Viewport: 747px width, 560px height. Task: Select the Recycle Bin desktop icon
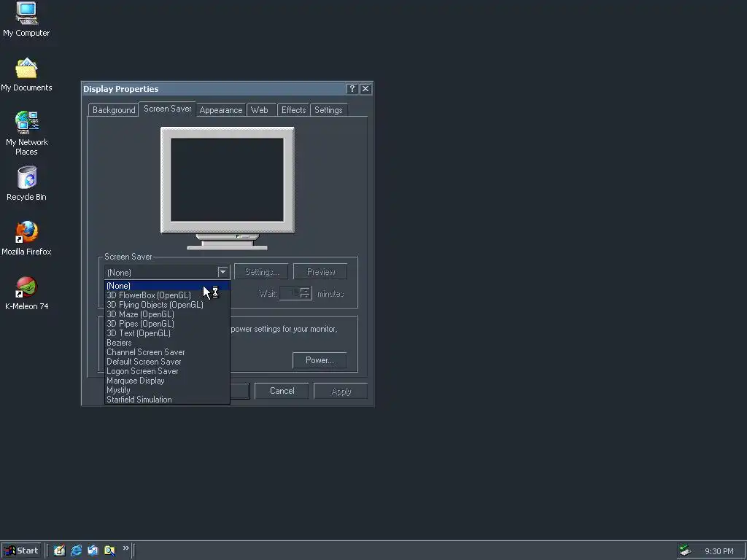26,183
